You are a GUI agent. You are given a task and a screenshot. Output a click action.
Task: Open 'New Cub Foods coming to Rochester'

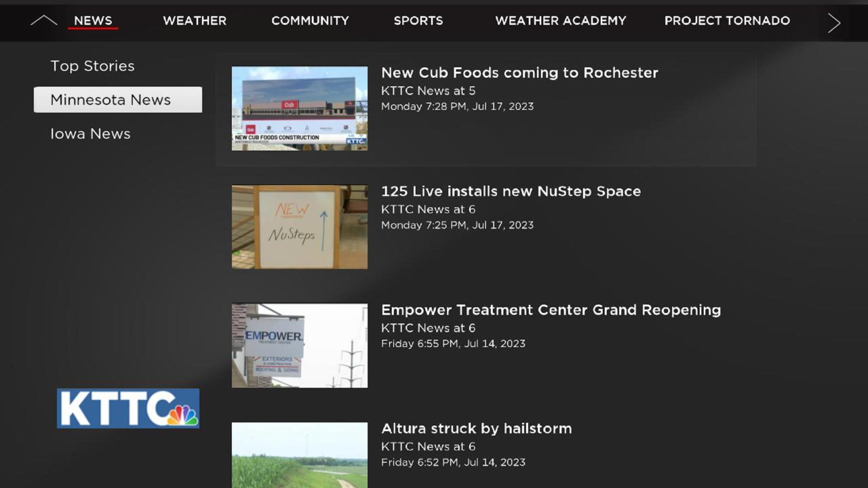click(519, 73)
